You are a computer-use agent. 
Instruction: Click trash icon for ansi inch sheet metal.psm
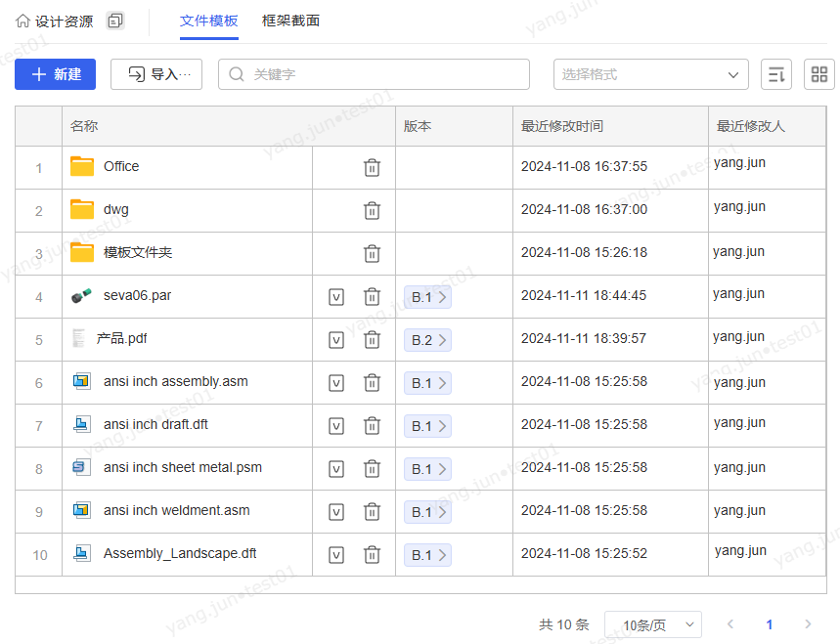coord(372,469)
